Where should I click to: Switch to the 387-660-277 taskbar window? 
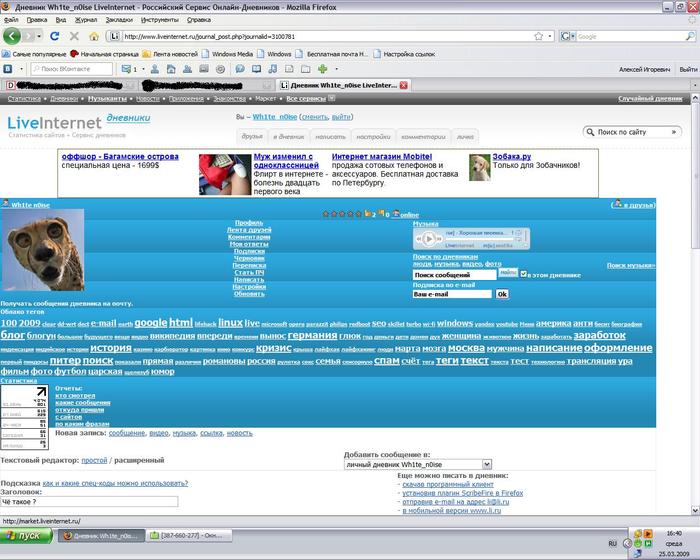coord(191,535)
